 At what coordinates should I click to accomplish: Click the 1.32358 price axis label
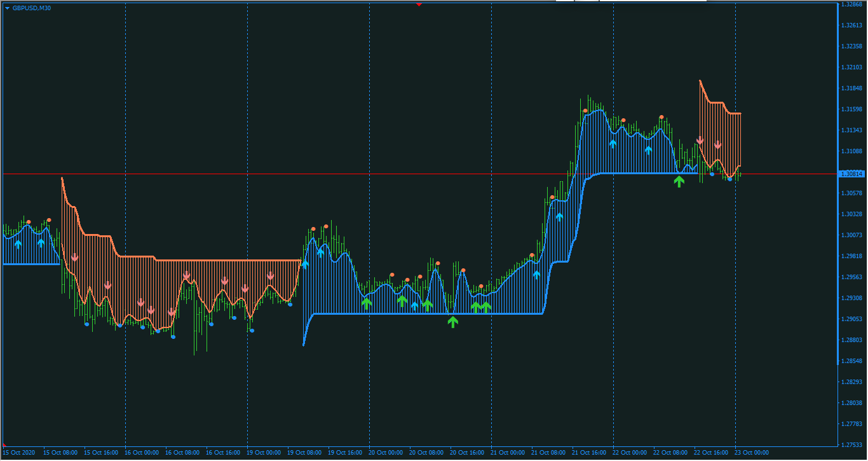coord(851,46)
